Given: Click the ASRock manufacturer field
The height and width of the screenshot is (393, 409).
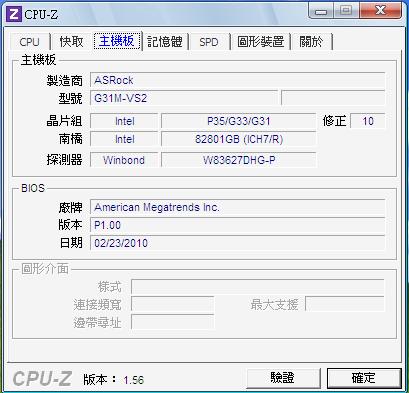Looking at the screenshot, I should [x=237, y=80].
